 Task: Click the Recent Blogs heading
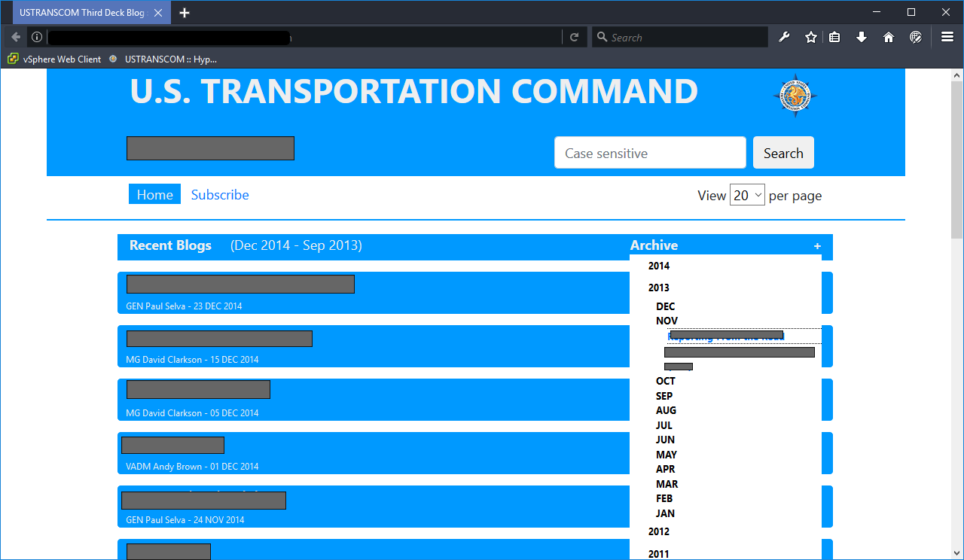[170, 245]
